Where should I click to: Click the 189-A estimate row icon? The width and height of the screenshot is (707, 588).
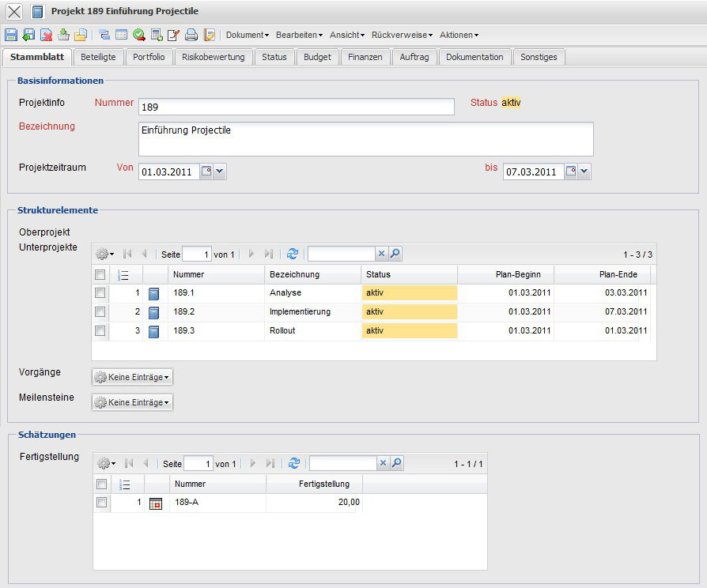tap(156, 503)
